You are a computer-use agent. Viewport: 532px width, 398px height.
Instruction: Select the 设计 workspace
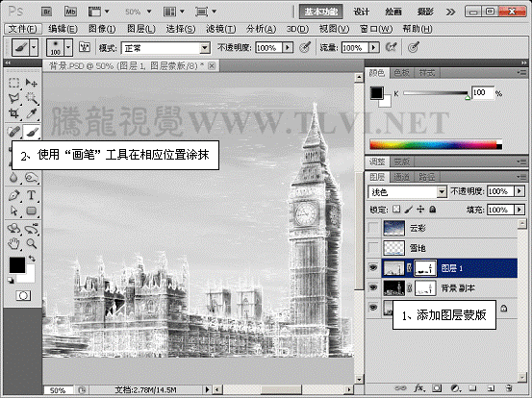362,12
